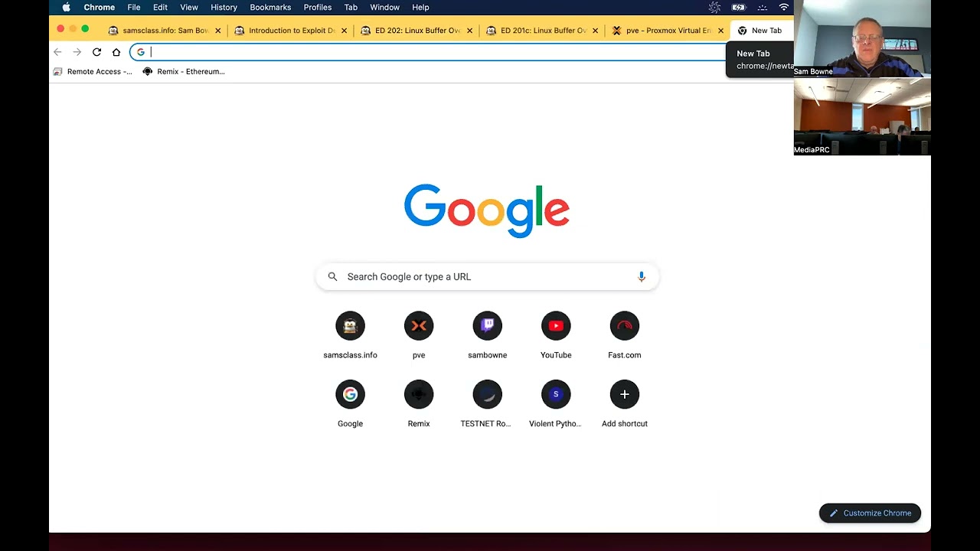Viewport: 980px width, 551px height.
Task: Click the MediaPRC video thumbnail
Action: [x=862, y=116]
